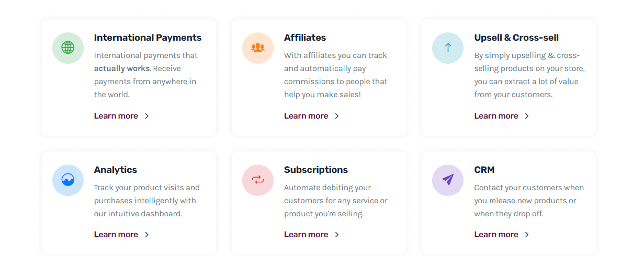Click the green globe International Payments icon
The image size is (644, 256).
68,48
